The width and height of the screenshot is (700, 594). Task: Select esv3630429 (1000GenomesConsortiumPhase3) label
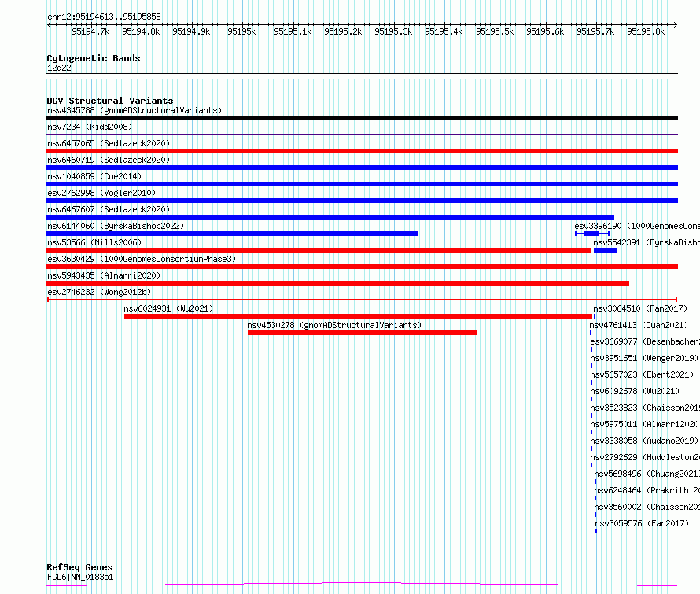[x=142, y=259]
